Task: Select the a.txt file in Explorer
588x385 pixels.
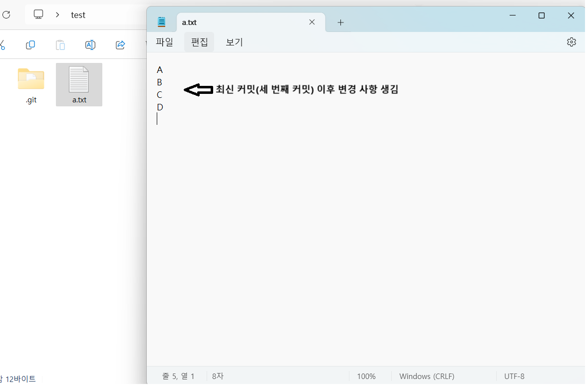Action: tap(79, 85)
